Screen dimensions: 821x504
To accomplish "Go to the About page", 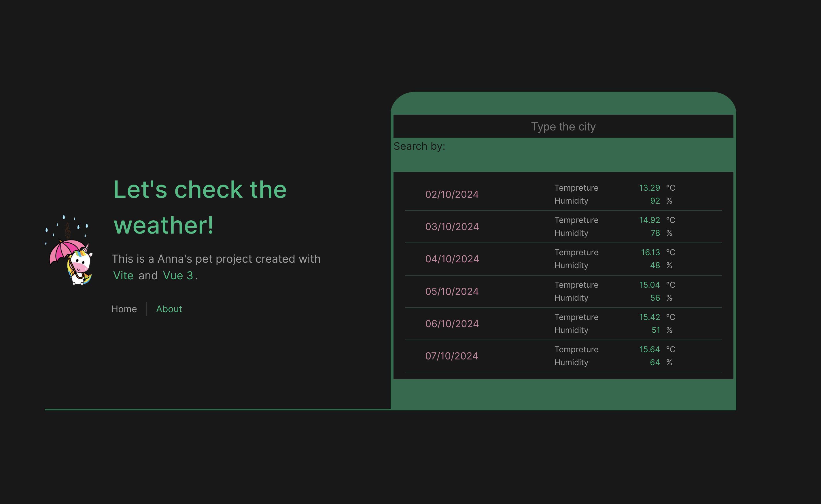I will (169, 309).
